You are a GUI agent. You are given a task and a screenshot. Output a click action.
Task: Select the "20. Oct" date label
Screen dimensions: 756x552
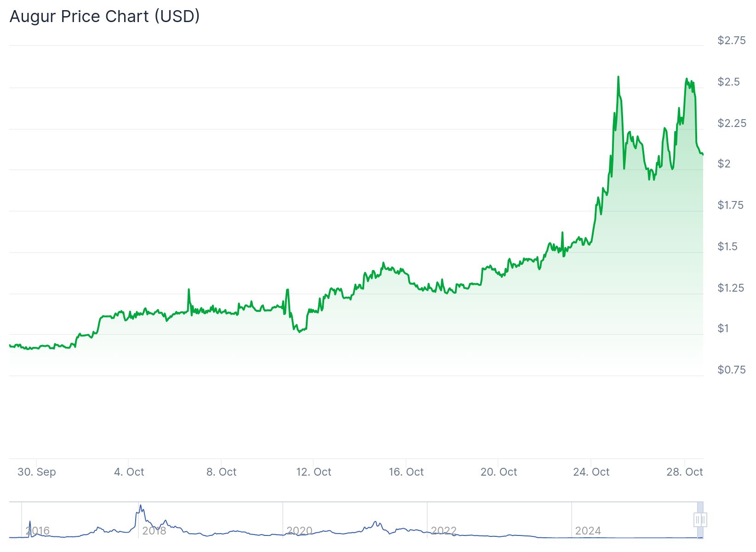[498, 472]
